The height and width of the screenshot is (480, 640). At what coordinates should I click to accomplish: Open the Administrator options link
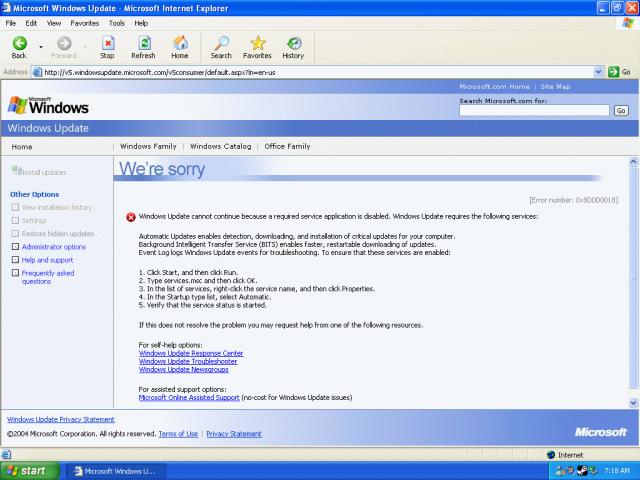(x=54, y=247)
